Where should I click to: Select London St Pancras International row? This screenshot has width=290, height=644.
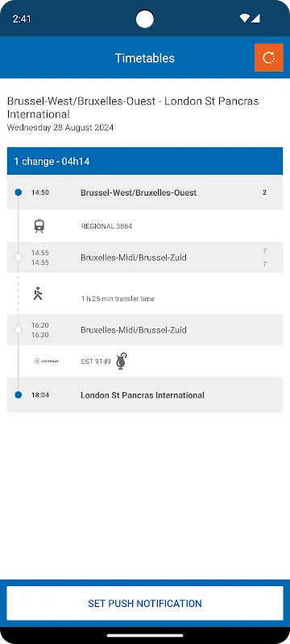[x=145, y=395]
